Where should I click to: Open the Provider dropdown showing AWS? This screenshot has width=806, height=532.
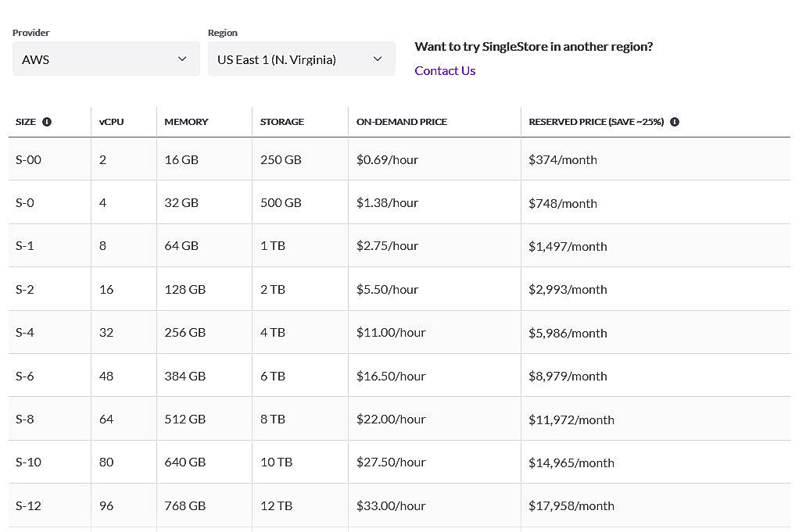(x=106, y=59)
